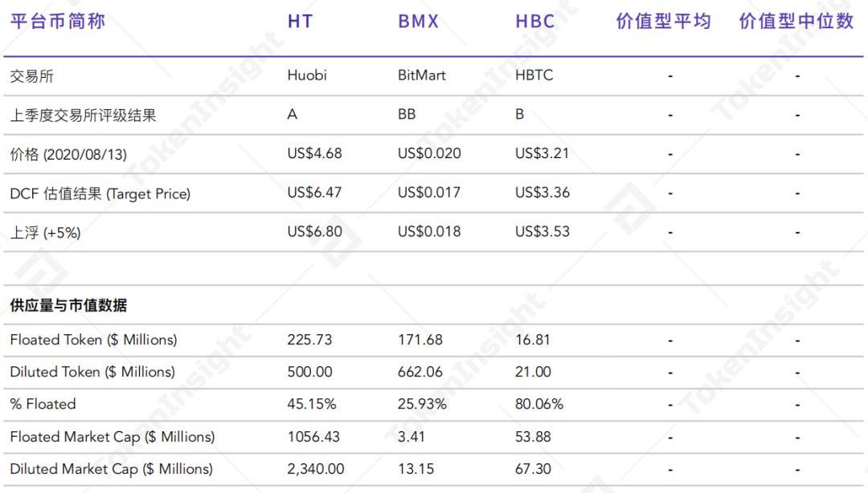Select BMX target price US$0.017

pyautogui.click(x=429, y=193)
